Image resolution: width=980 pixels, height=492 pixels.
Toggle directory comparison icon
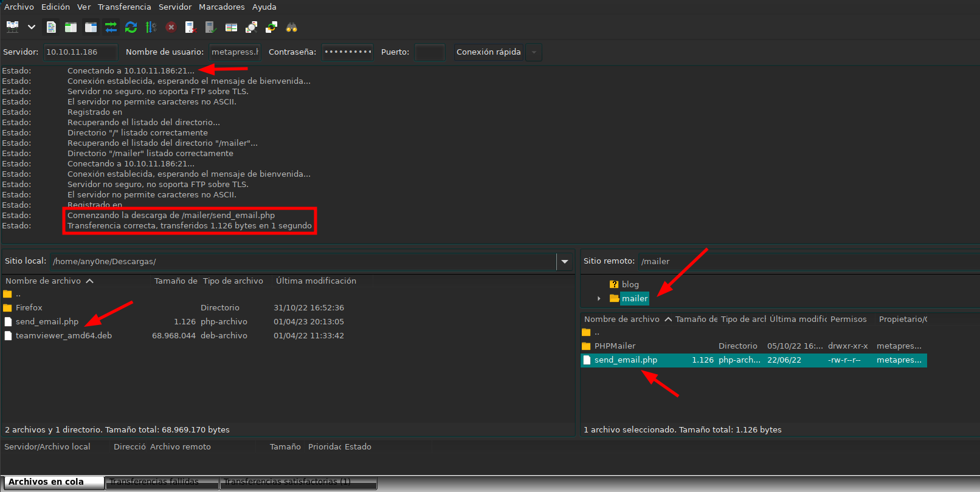[251, 27]
